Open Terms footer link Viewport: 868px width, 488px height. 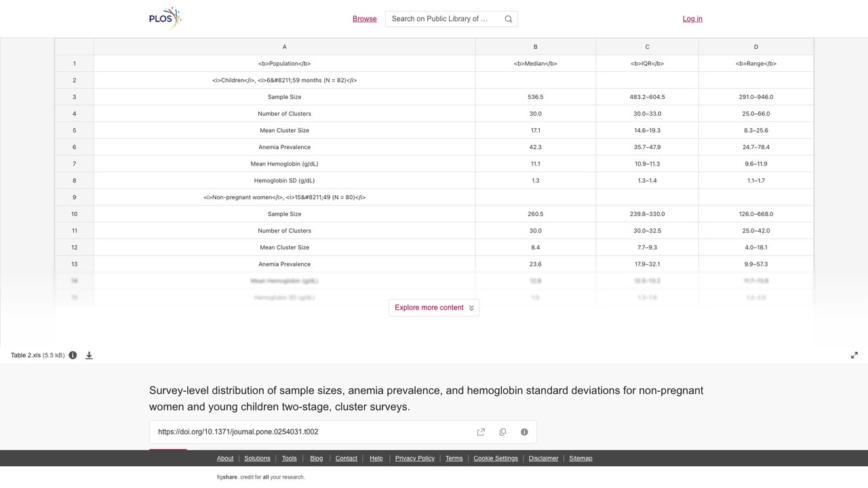click(x=454, y=458)
